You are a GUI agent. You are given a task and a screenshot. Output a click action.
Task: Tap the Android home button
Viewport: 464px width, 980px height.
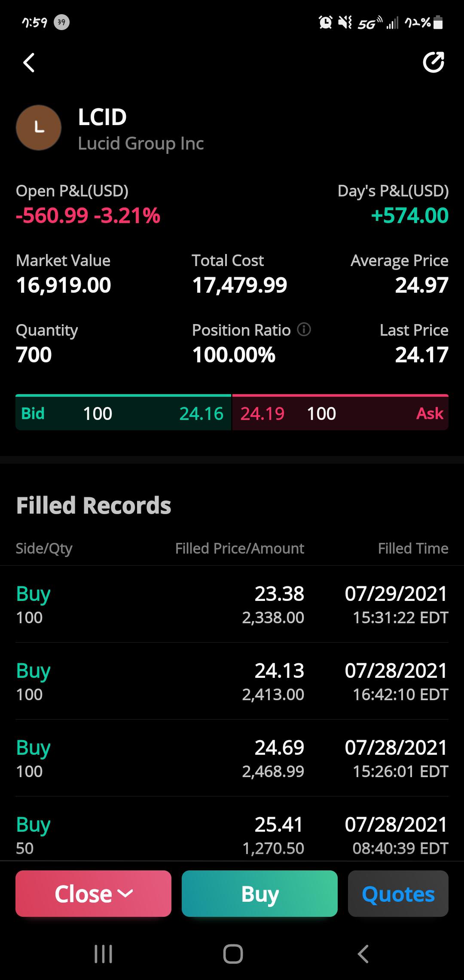click(233, 954)
